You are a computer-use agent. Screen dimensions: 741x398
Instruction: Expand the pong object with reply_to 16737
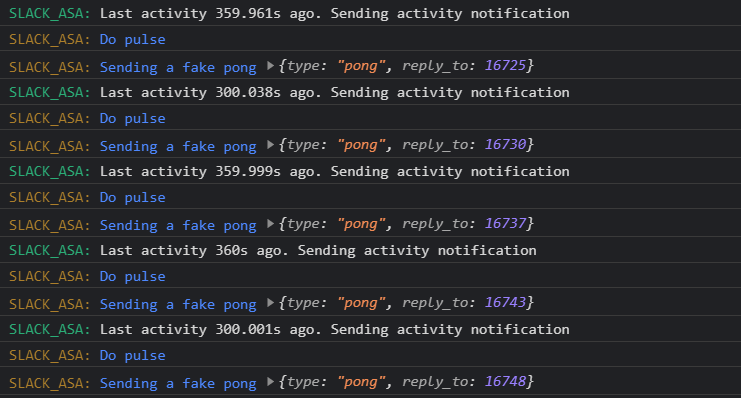click(270, 224)
